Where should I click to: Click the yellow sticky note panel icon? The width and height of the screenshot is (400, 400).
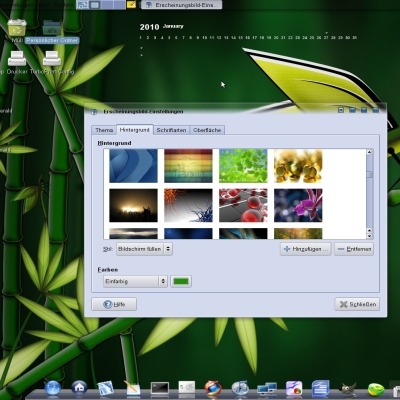coord(131,4)
